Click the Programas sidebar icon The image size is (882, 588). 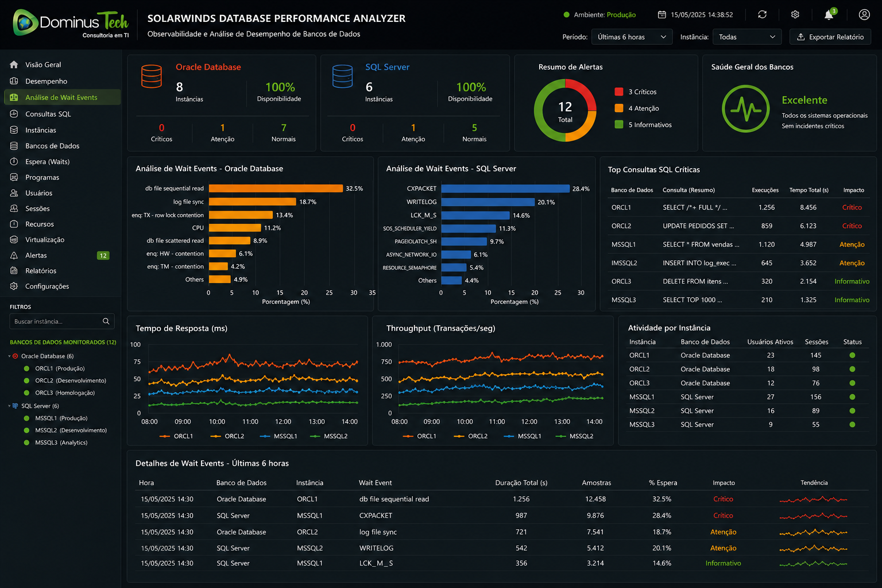coord(14,177)
